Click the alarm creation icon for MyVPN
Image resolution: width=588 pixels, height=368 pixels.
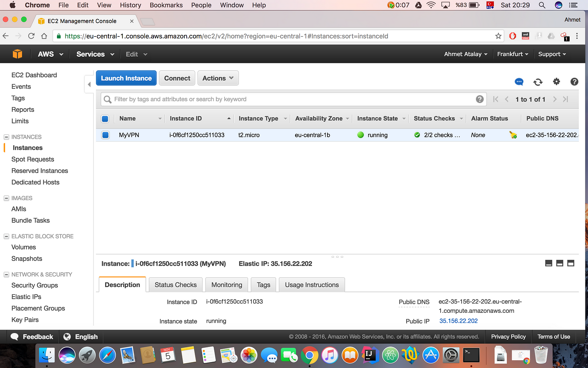[x=513, y=135]
